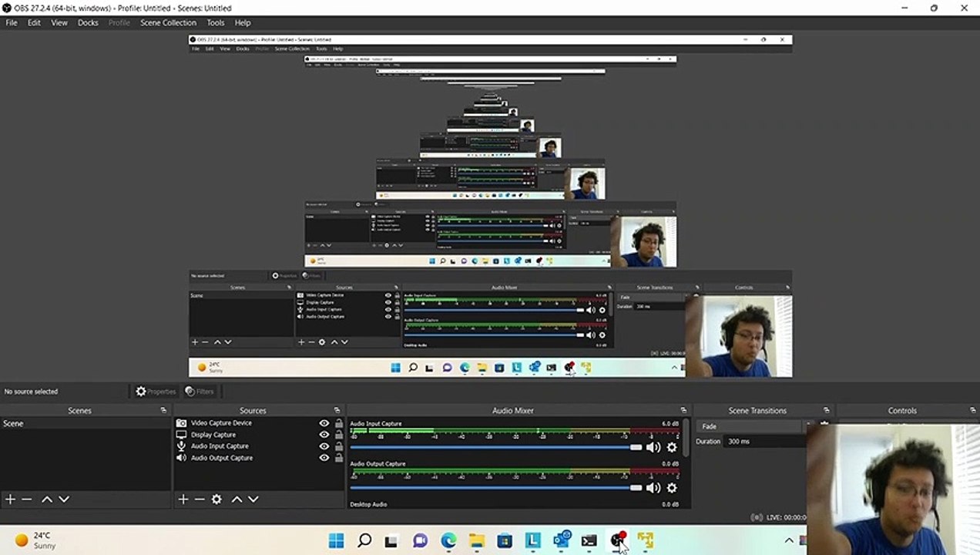Open Outlook from taskbar

[561, 540]
